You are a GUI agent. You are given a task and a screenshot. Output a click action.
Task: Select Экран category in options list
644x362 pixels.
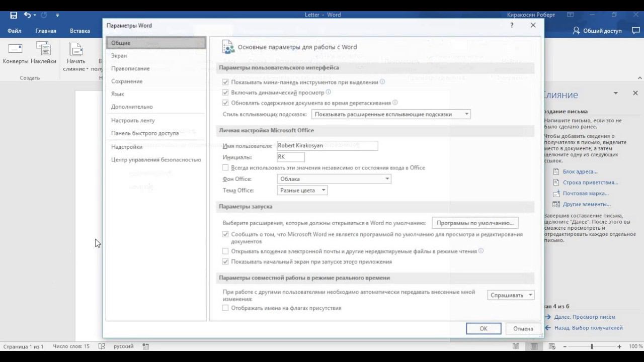coord(156,56)
